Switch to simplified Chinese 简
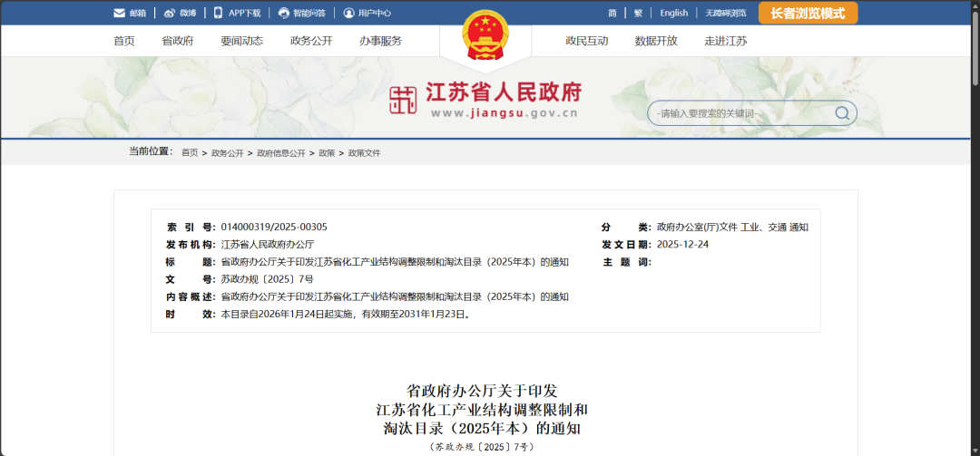Screen dimensions: 980x456 [x=612, y=14]
